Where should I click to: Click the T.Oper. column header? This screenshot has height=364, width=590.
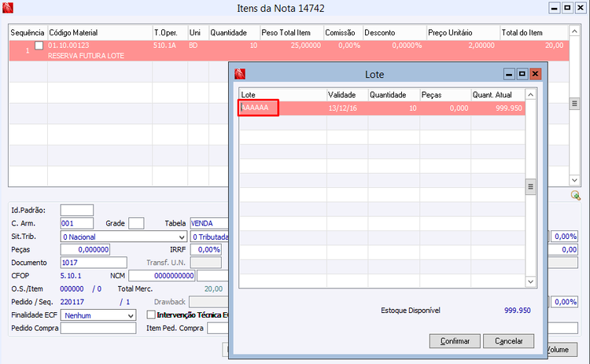170,33
